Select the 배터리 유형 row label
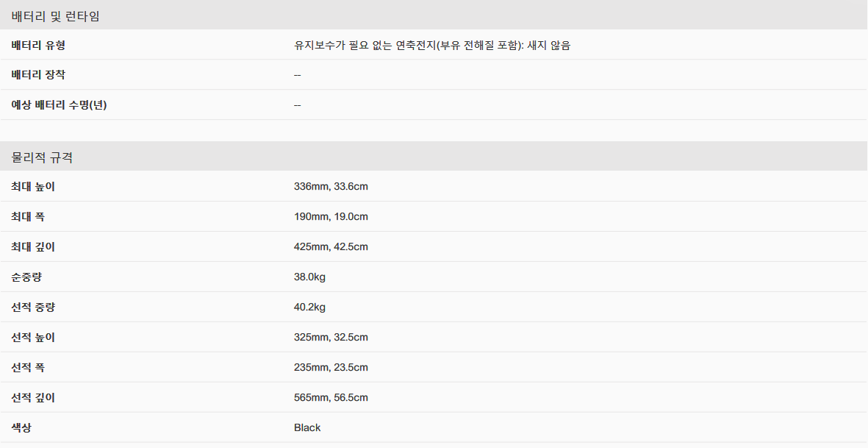This screenshot has height=448, width=868. pyautogui.click(x=38, y=46)
